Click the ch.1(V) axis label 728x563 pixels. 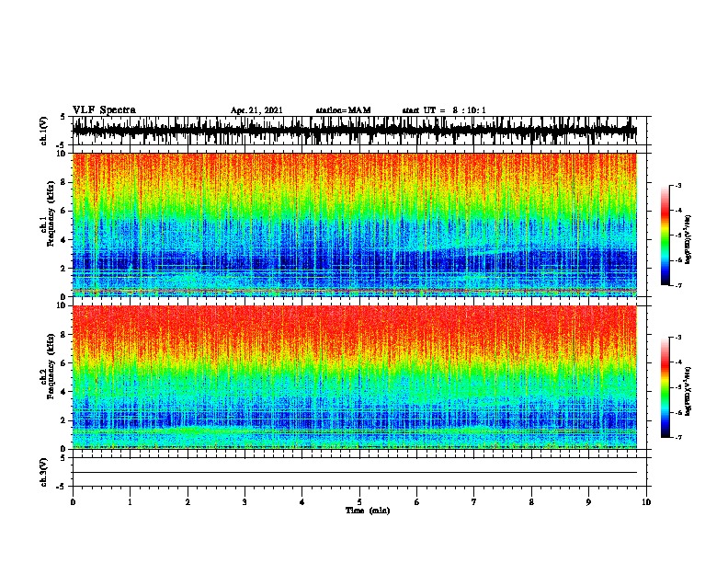[43, 131]
